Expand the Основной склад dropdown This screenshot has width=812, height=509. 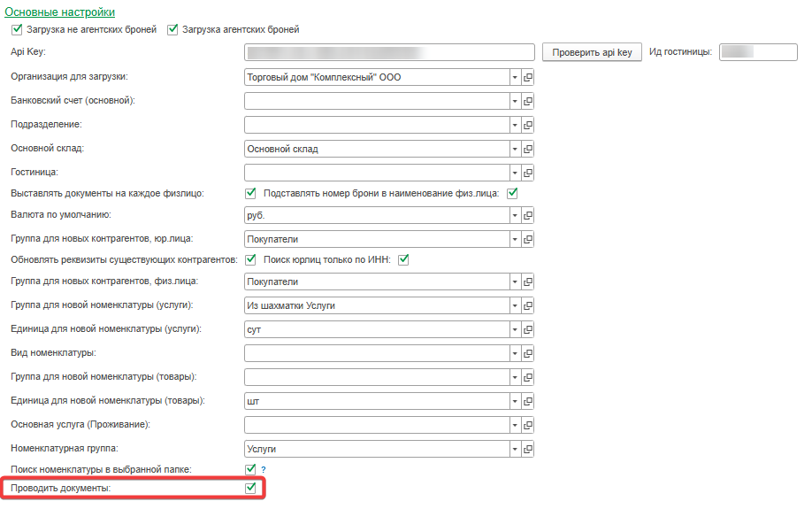(x=515, y=149)
